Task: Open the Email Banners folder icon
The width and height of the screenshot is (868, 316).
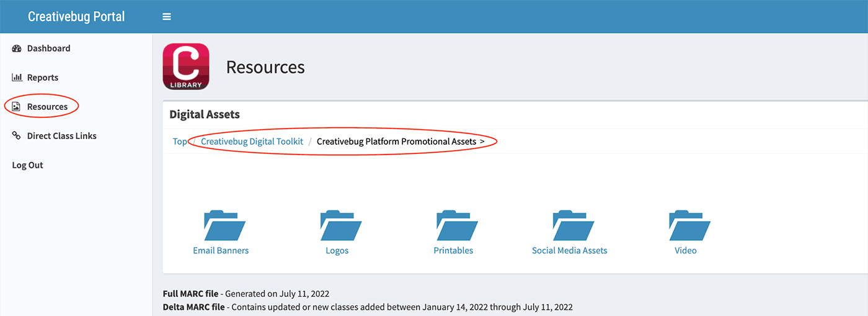Action: point(224,225)
